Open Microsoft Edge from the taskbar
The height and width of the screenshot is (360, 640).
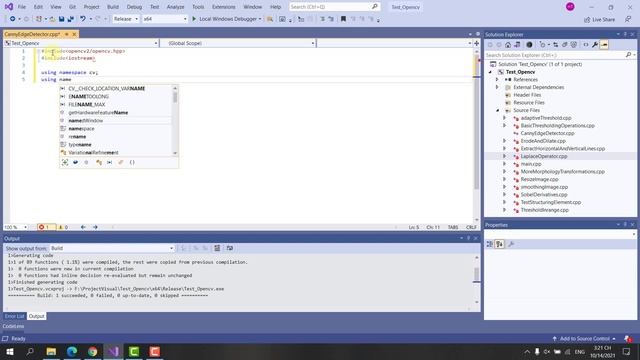(72, 351)
